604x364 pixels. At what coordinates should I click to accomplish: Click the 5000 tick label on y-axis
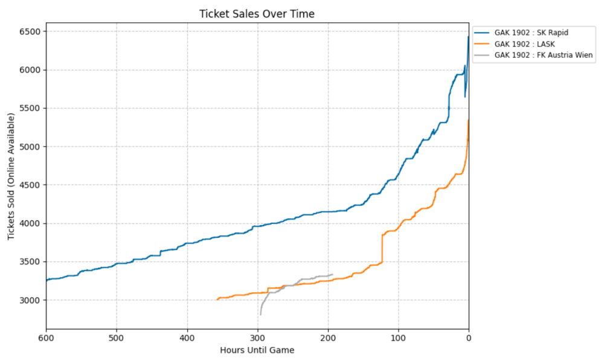coord(31,147)
